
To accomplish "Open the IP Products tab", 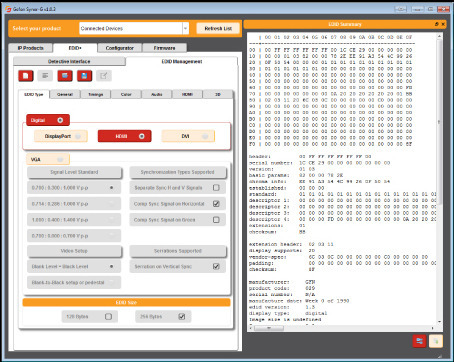I will (30, 48).
